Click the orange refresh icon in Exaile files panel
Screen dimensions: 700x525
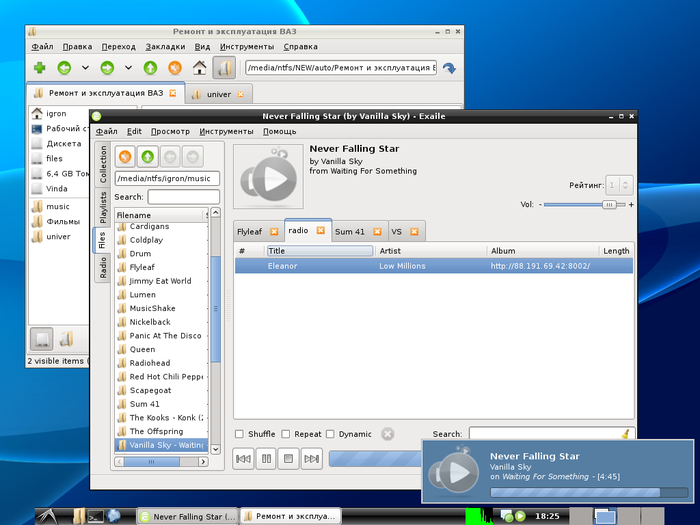pos(125,157)
